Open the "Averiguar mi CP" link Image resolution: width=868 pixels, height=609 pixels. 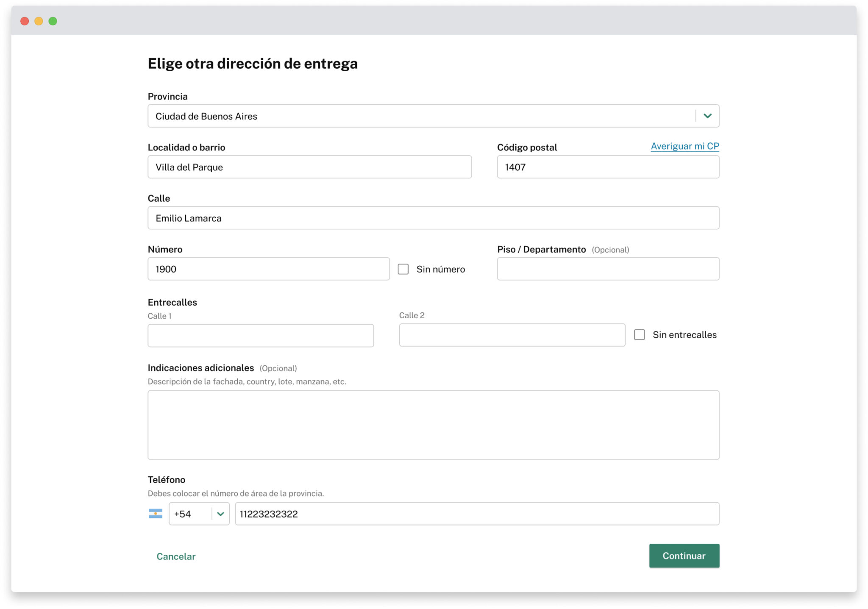(x=684, y=146)
